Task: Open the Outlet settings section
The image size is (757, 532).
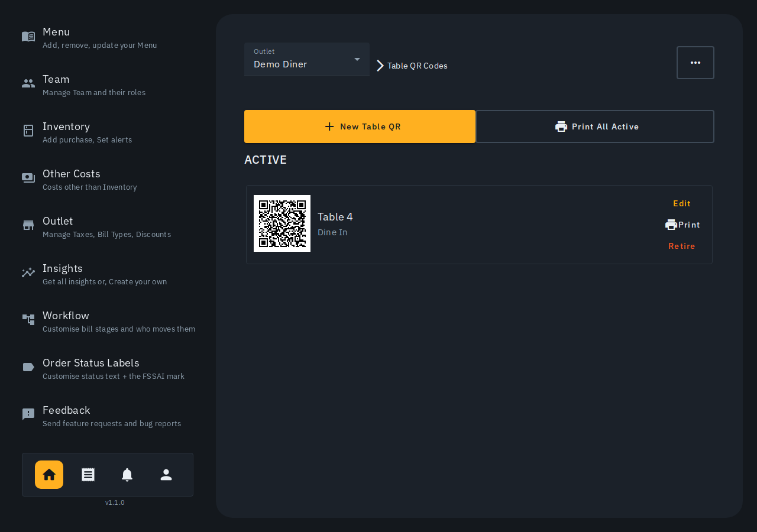Action: pos(108,226)
